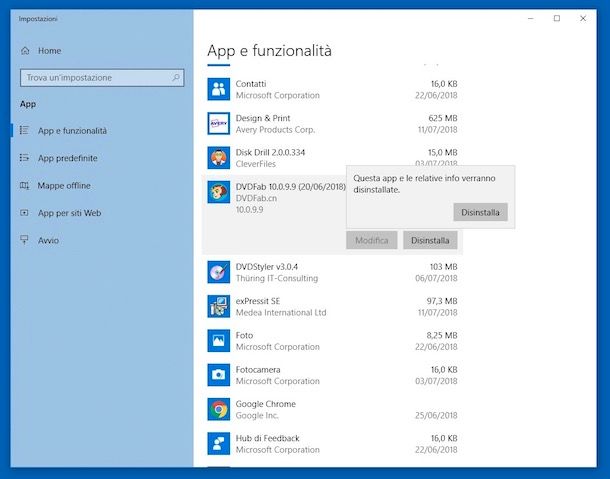Click the App predefinite sidebar icon

pos(24,158)
